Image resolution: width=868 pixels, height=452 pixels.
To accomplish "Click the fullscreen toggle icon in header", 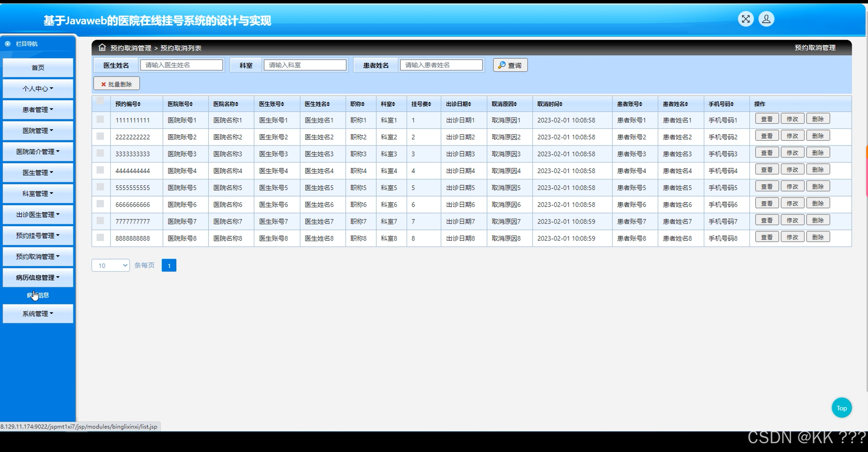I will 746,19.
